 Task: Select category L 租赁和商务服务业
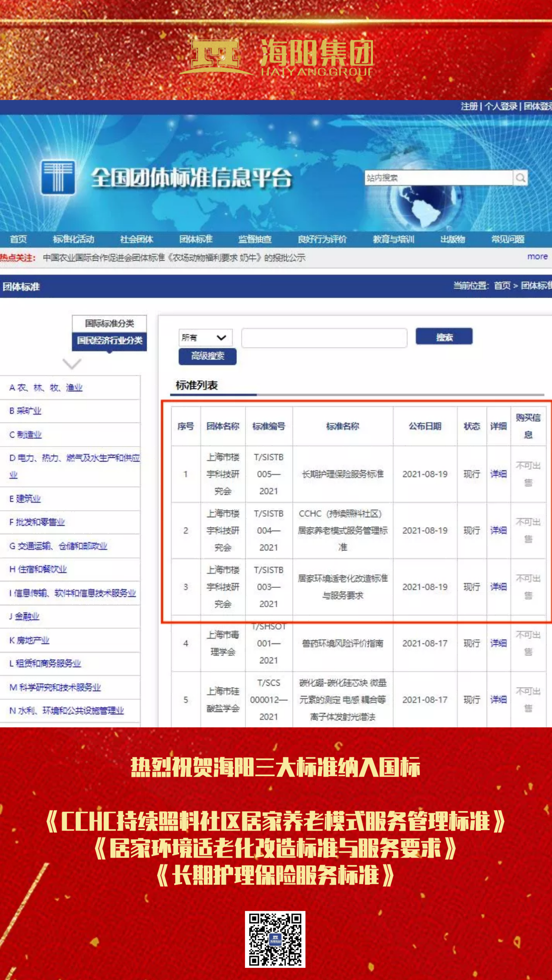45,664
